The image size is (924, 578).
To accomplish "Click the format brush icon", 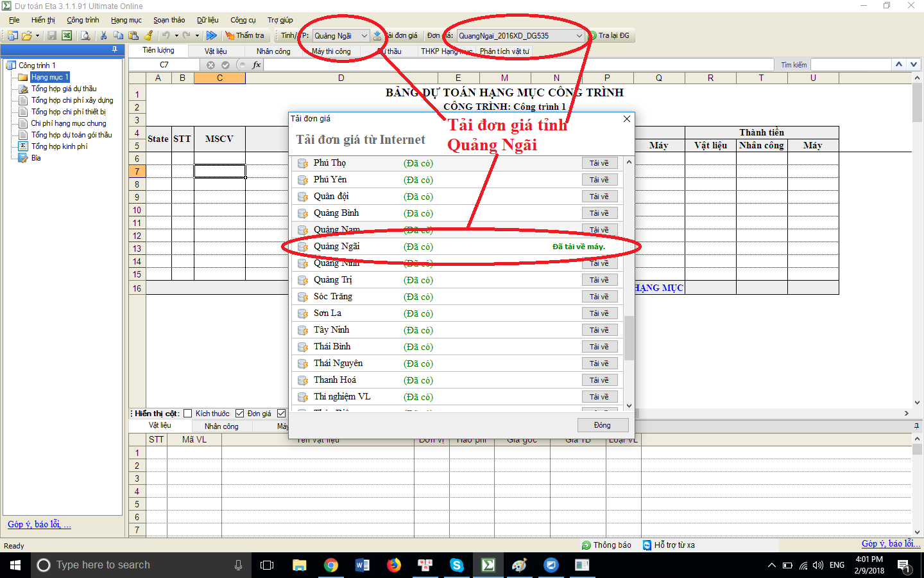I will tap(149, 36).
